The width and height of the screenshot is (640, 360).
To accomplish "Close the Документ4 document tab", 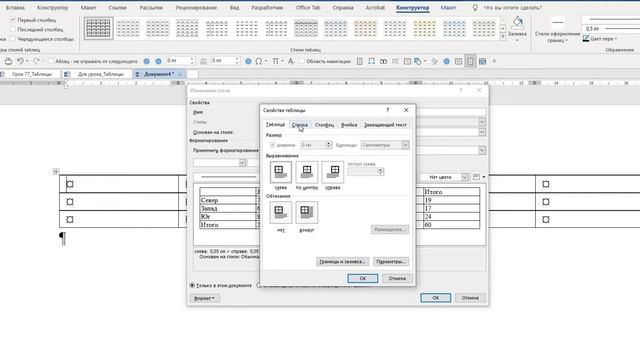I will click(180, 74).
